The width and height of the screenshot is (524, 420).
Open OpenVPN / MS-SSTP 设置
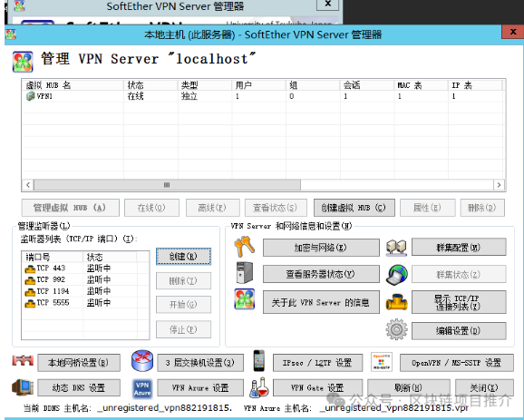click(x=457, y=363)
